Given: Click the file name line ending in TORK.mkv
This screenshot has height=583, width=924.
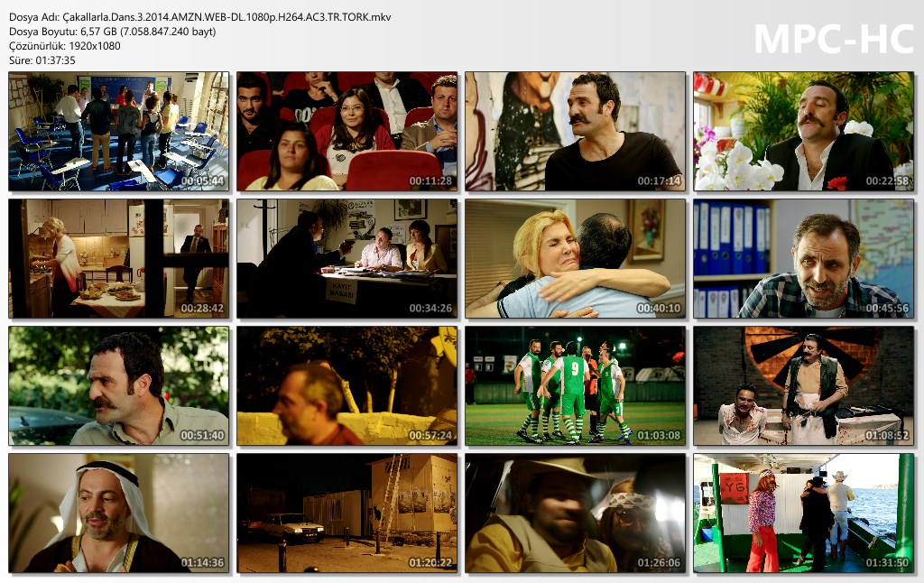Looking at the screenshot, I should pos(199,17).
